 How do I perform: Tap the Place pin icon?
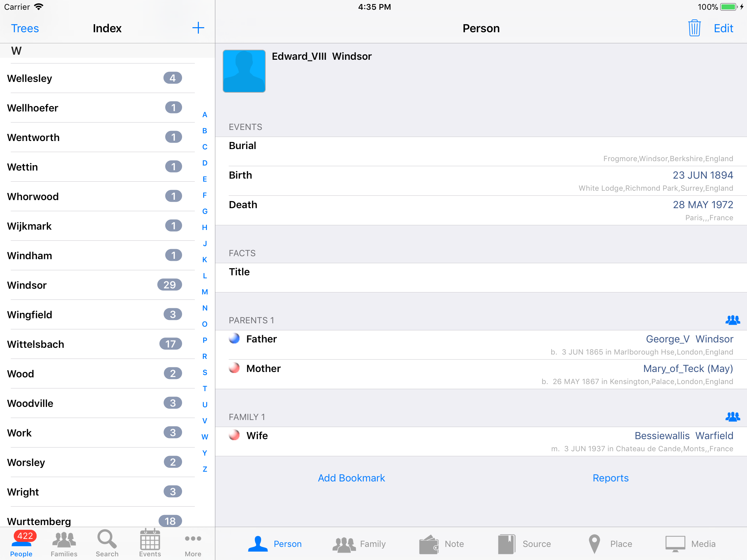click(595, 544)
